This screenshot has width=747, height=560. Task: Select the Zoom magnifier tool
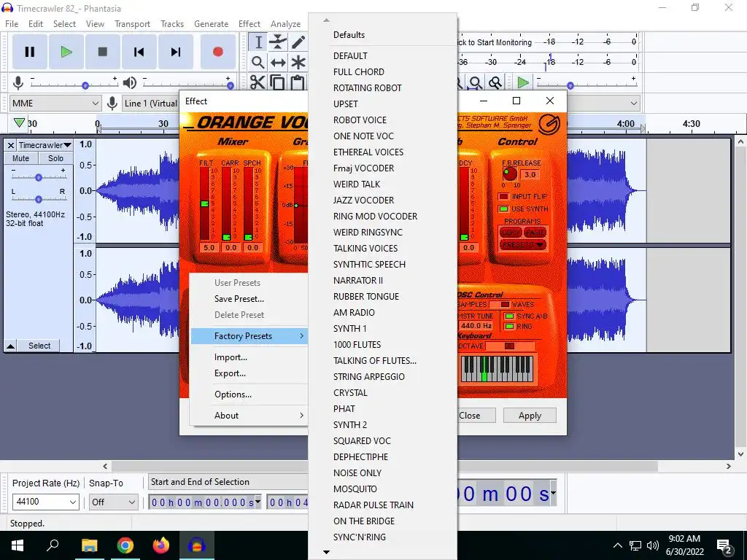258,63
